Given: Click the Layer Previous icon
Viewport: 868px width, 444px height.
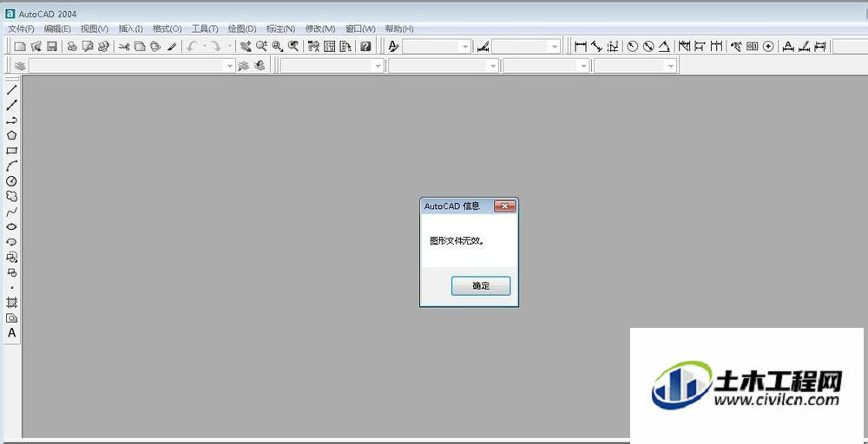Looking at the screenshot, I should 260,67.
